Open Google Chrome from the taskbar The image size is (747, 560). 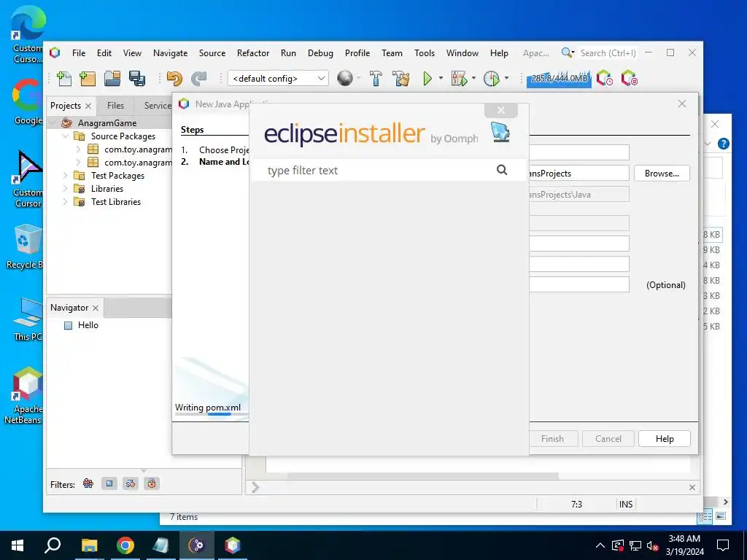[125, 545]
